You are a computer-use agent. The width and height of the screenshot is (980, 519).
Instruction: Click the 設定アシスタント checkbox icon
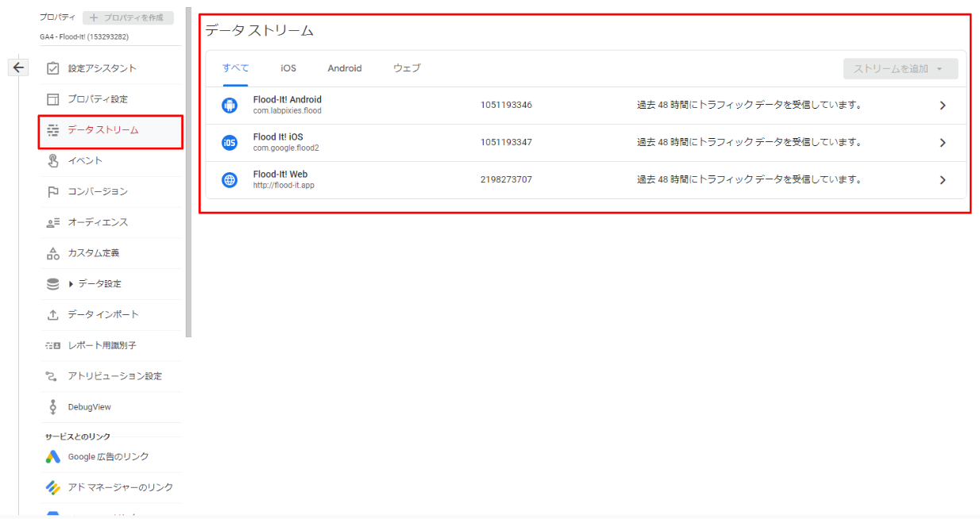click(53, 68)
